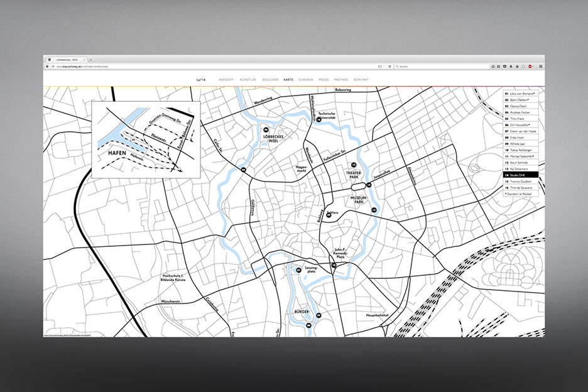Click the Hafen inset map
Image resolution: width=588 pixels, height=392 pixels.
click(x=146, y=139)
